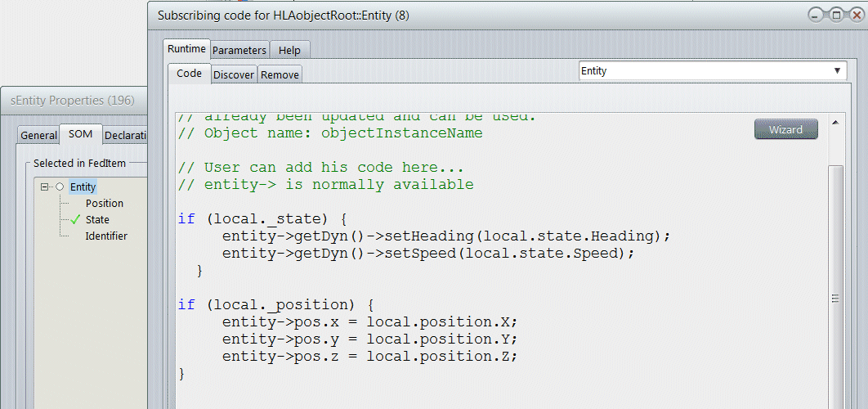The width and height of the screenshot is (868, 409).
Task: Select Position in the FedItem tree
Action: 105,204
